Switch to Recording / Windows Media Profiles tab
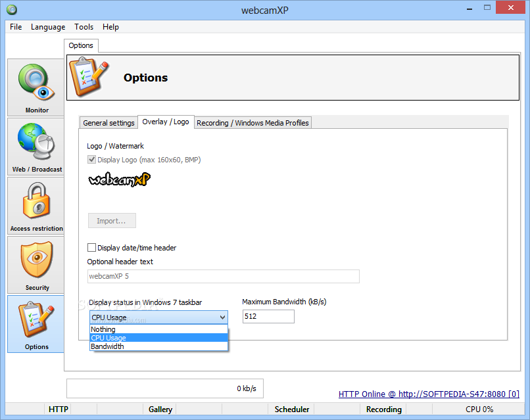Screen dimensions: 530x420 [x=253, y=123]
